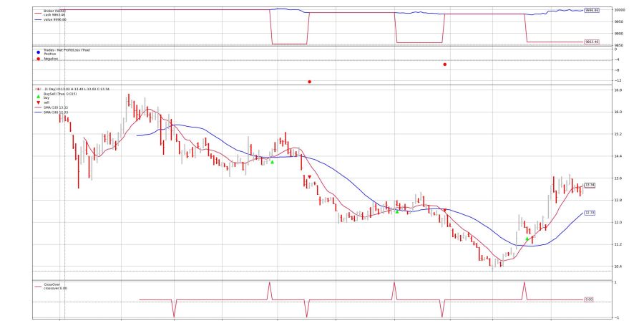The image size is (644, 336).
Task: Click the -1 tick on the crossover axis
Action: (x=615, y=318)
